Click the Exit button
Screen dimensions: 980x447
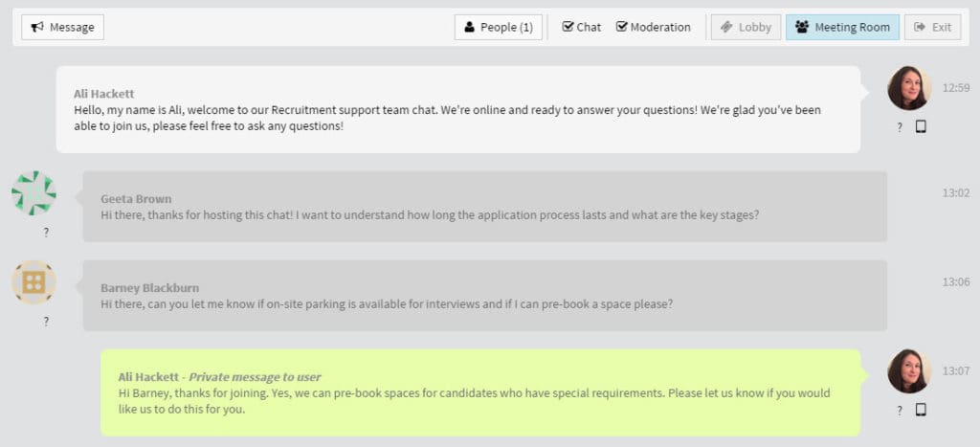[932, 28]
